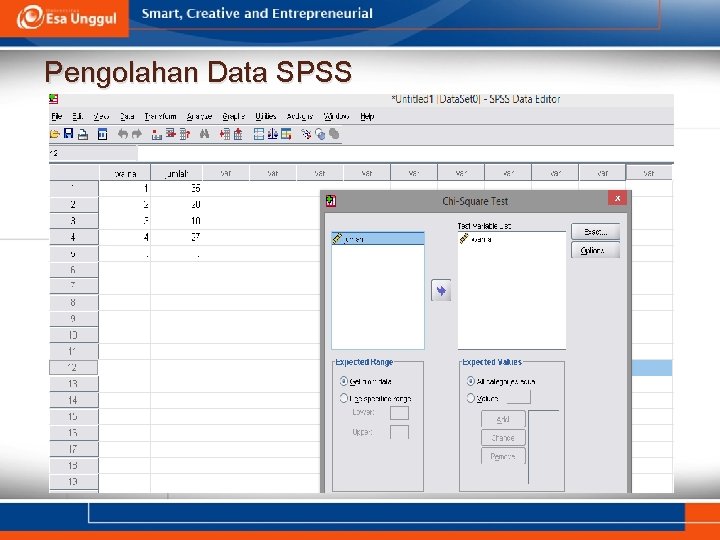Open the View menu

click(x=101, y=116)
